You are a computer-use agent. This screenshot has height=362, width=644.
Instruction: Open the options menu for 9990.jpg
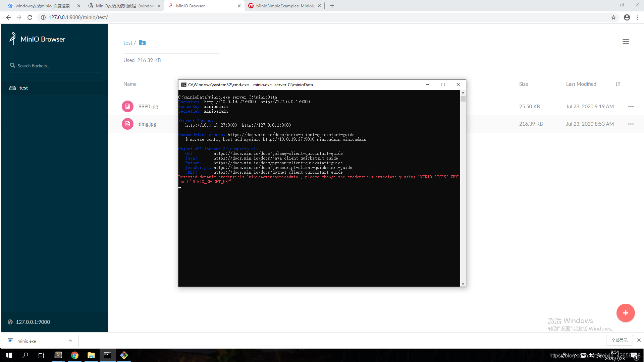(x=631, y=107)
